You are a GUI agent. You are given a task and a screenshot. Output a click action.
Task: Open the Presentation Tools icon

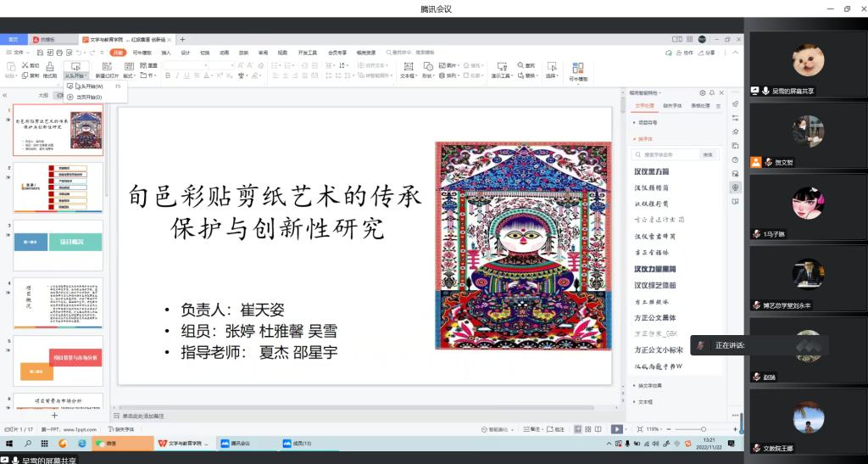502,66
